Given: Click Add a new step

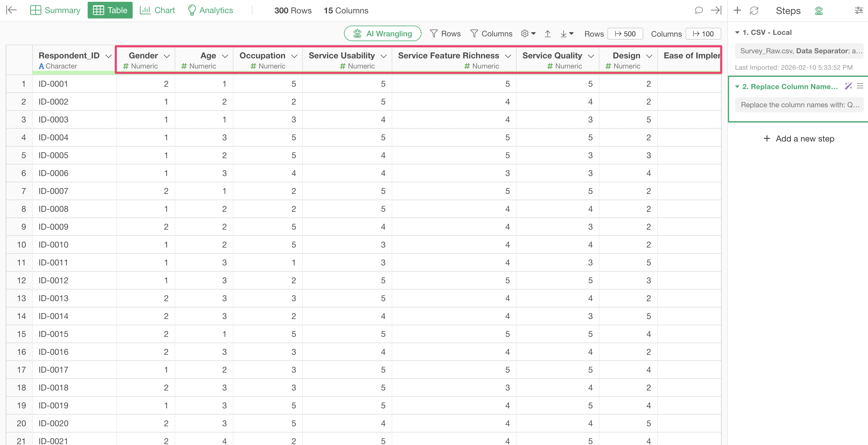Looking at the screenshot, I should point(798,138).
